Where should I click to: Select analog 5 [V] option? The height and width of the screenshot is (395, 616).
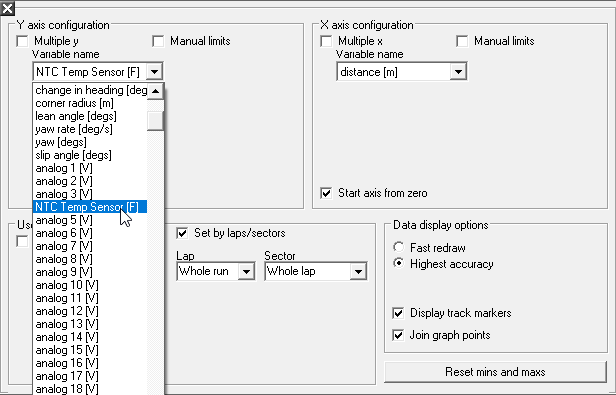(90, 220)
